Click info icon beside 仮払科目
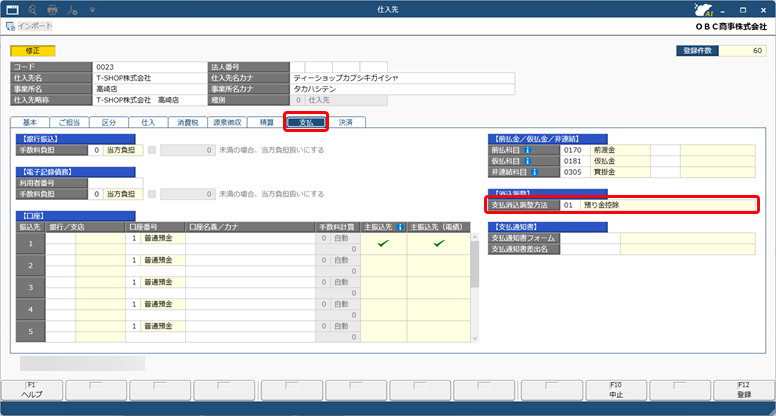The width and height of the screenshot is (776, 416). 528,161
